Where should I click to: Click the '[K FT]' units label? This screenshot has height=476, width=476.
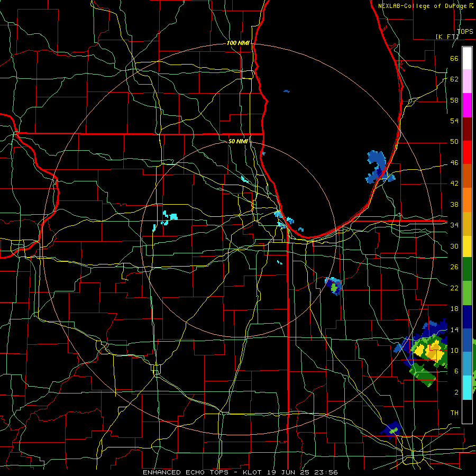[x=447, y=36]
